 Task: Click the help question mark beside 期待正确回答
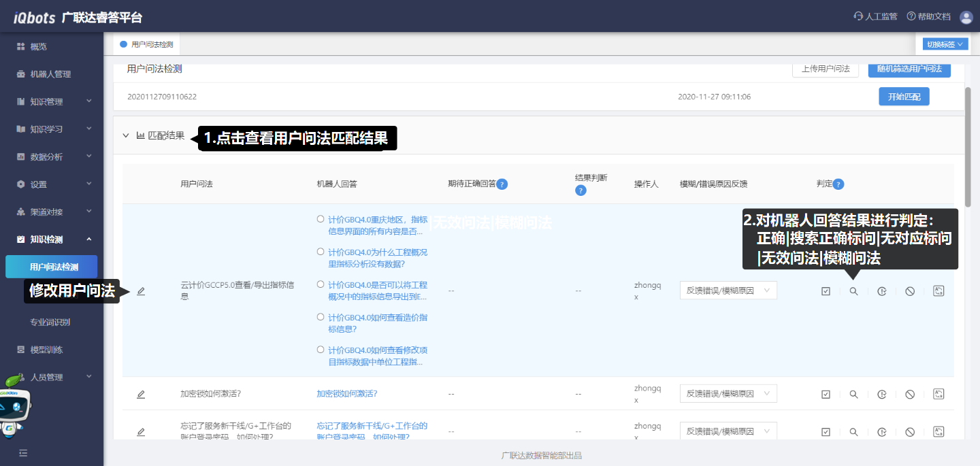click(x=502, y=184)
